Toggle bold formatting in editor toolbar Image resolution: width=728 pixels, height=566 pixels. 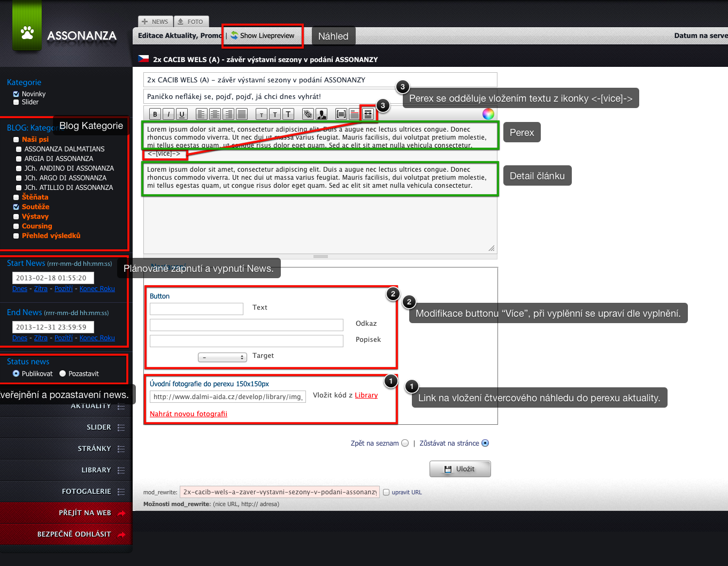155,114
